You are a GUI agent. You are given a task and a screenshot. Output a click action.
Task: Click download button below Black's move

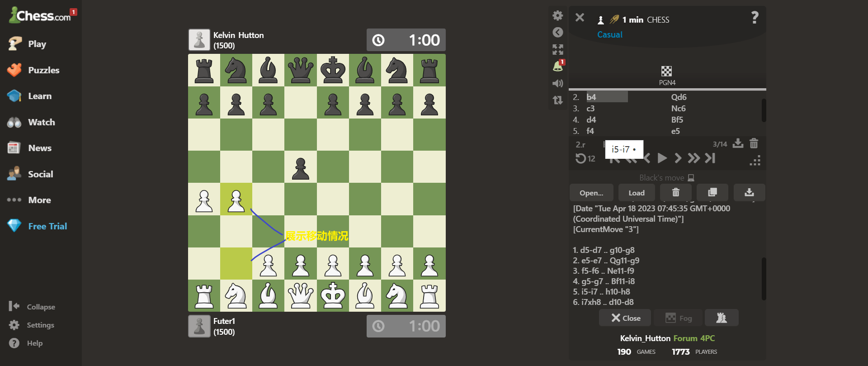point(749,193)
